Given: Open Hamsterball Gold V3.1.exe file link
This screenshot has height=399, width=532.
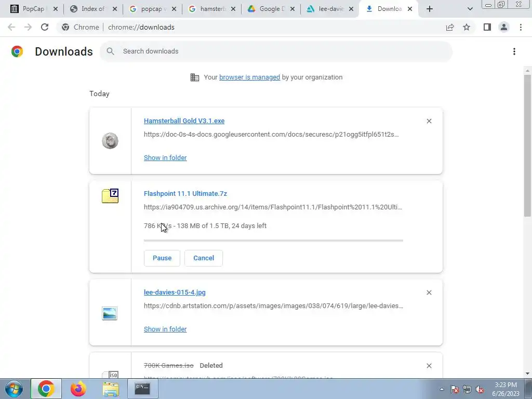Looking at the screenshot, I should (x=184, y=121).
